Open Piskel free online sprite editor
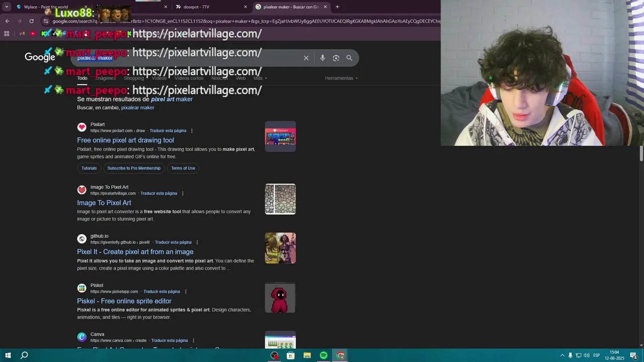 (124, 301)
